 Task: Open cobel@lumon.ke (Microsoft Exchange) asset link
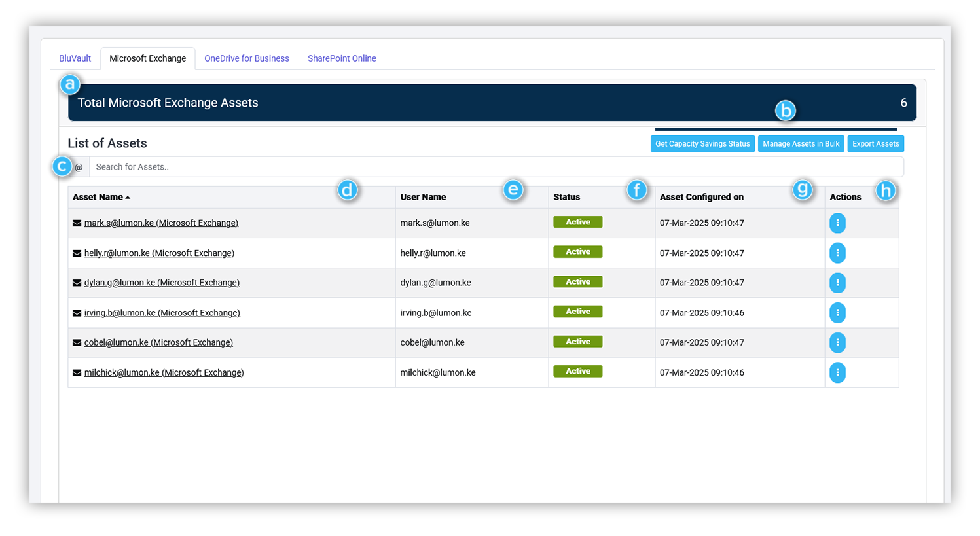158,342
